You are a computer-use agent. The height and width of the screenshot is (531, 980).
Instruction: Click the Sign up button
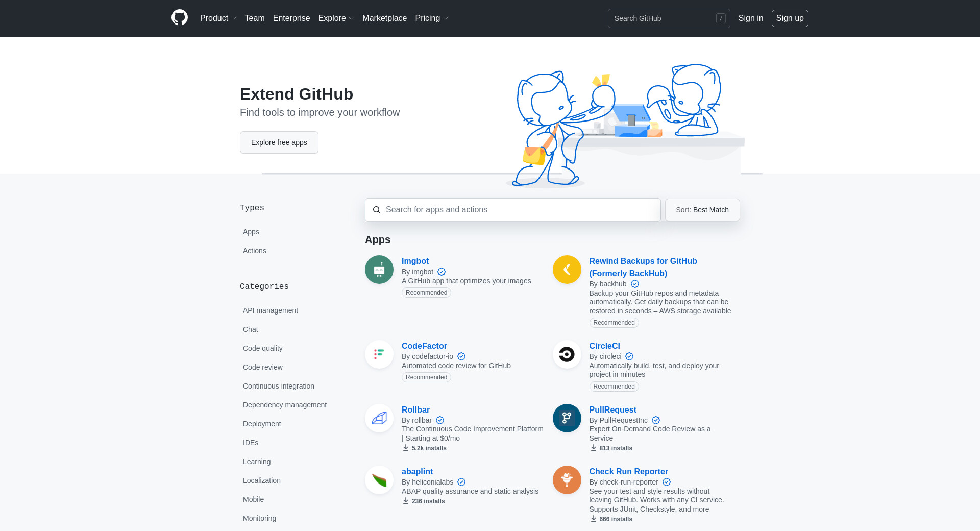(x=790, y=18)
